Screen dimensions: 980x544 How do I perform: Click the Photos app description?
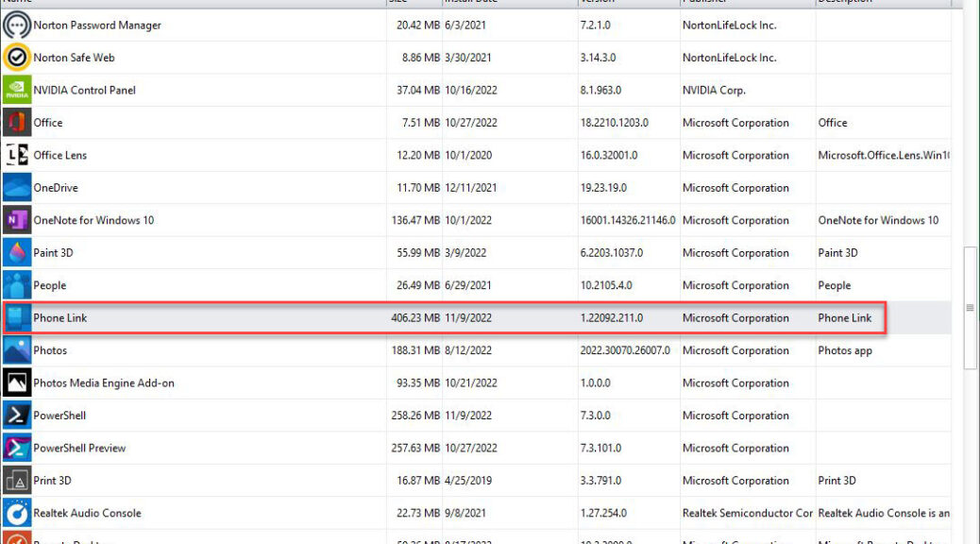coord(845,350)
